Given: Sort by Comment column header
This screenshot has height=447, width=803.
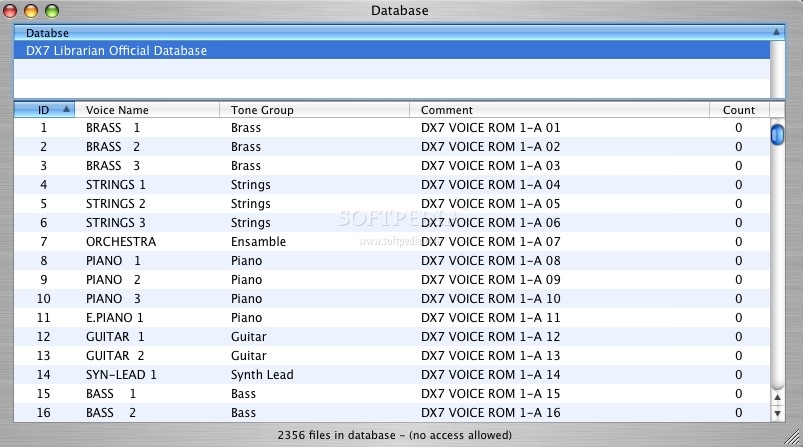Looking at the screenshot, I should coord(559,110).
